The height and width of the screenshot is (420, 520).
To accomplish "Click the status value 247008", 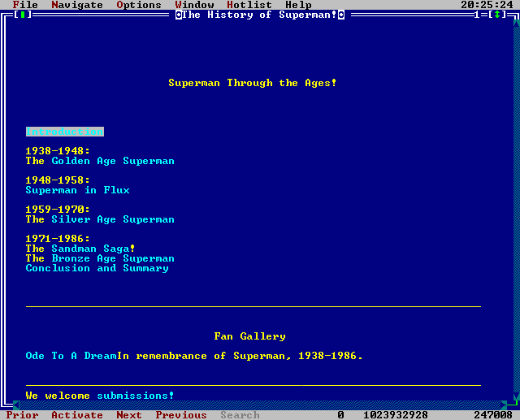I will tap(493, 415).
